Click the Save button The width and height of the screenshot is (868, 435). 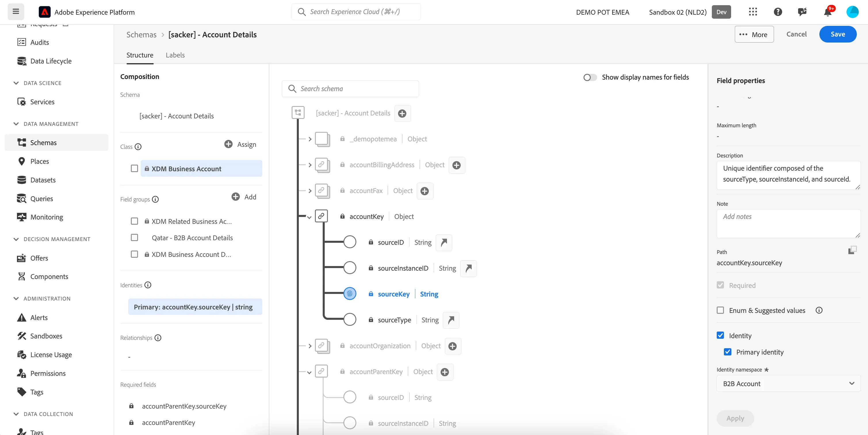[838, 34]
